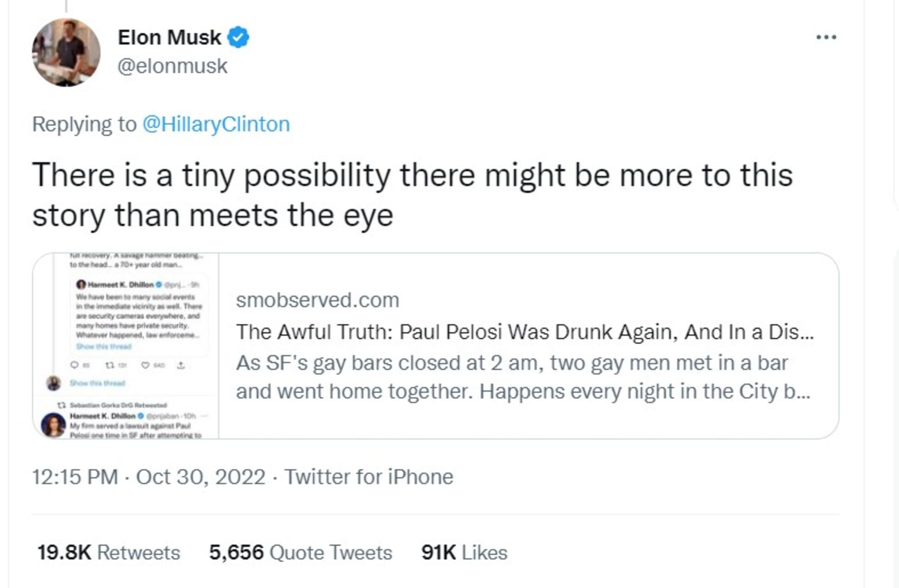This screenshot has width=899, height=588.
Task: Click the retweet arrows icon under Dhillon's tweet
Action: [x=110, y=365]
